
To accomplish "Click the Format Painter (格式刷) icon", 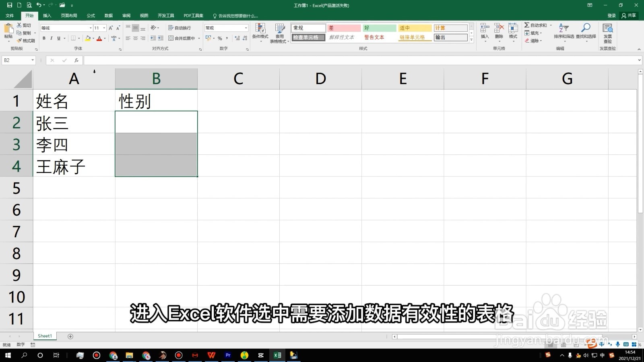I will [x=19, y=41].
